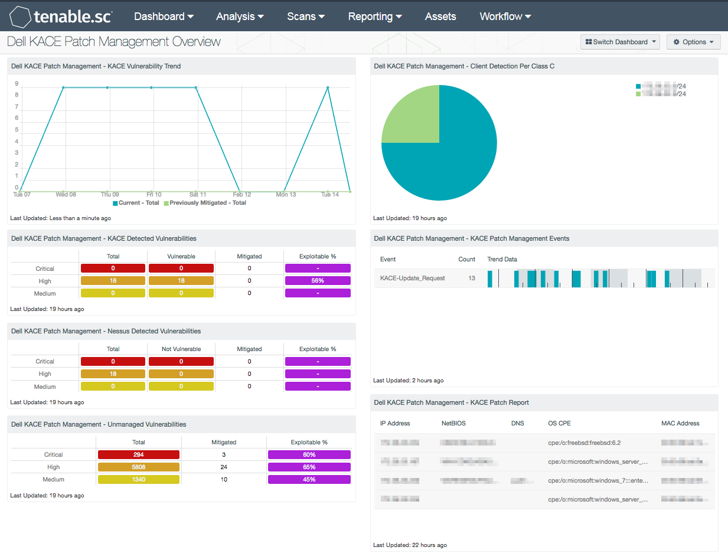Select the KACE-Update_Request event row
The image size is (728, 560).
[x=544, y=278]
